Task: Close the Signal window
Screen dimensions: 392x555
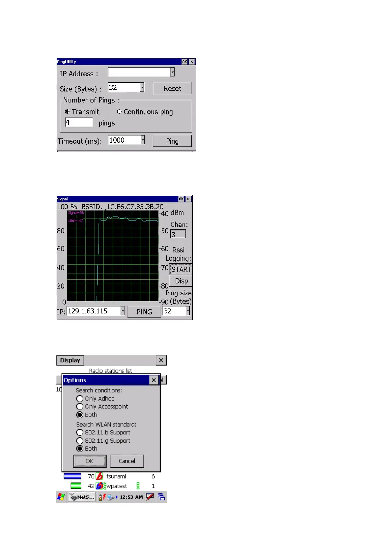Action: (188, 199)
